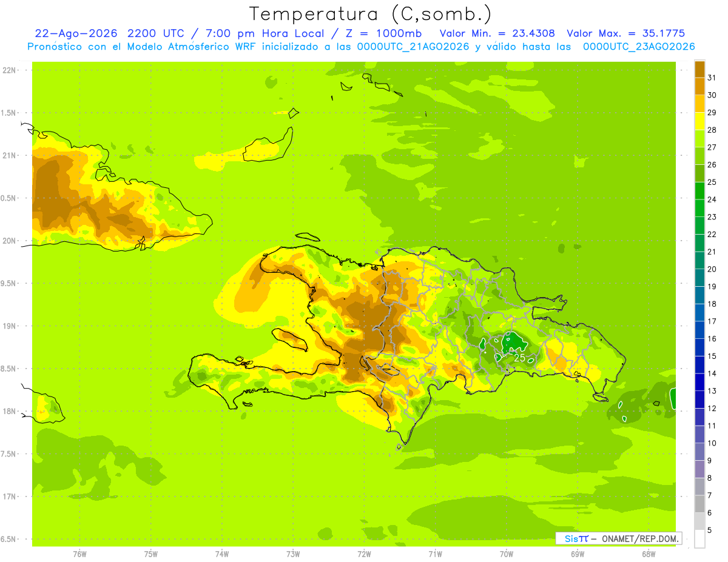
Task: Click the 20N latitude axis label
Action: (x=10, y=241)
